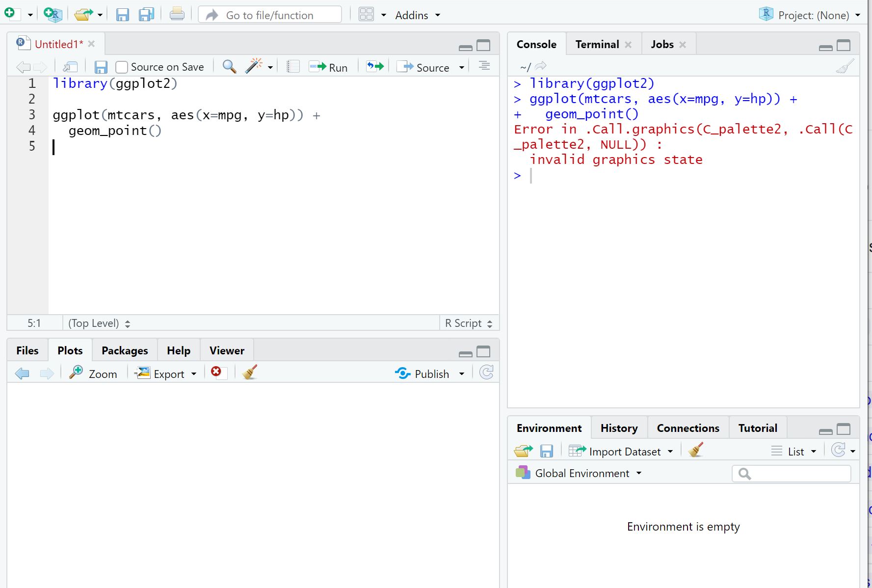The width and height of the screenshot is (872, 588).
Task: Click the re-run previous code icon
Action: point(375,66)
